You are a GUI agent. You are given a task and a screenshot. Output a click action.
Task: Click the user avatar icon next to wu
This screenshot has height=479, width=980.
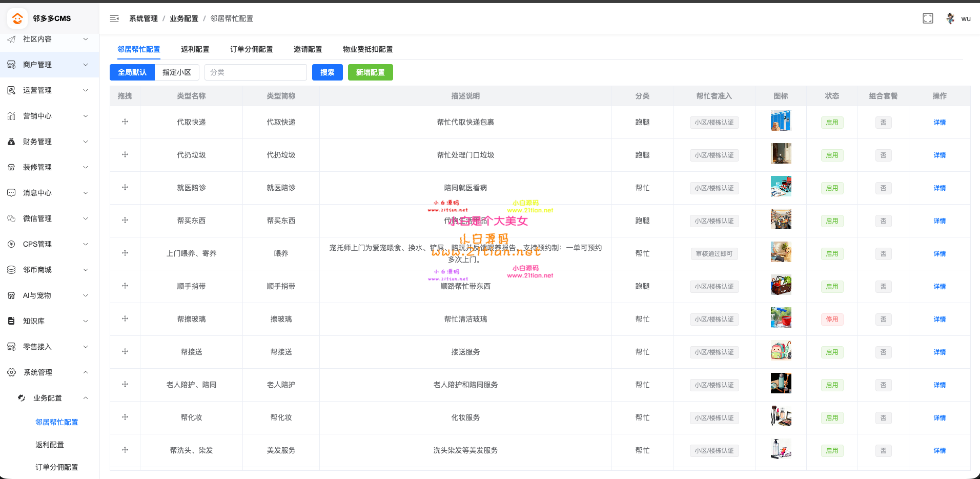coord(950,18)
